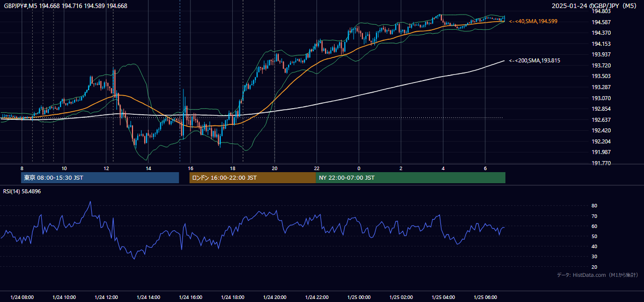Click RSI scale level 80
Screen dimensions: 644x302
(594, 206)
